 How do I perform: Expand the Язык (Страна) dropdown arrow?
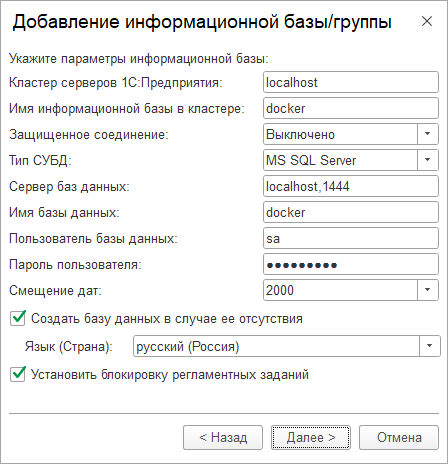point(430,346)
